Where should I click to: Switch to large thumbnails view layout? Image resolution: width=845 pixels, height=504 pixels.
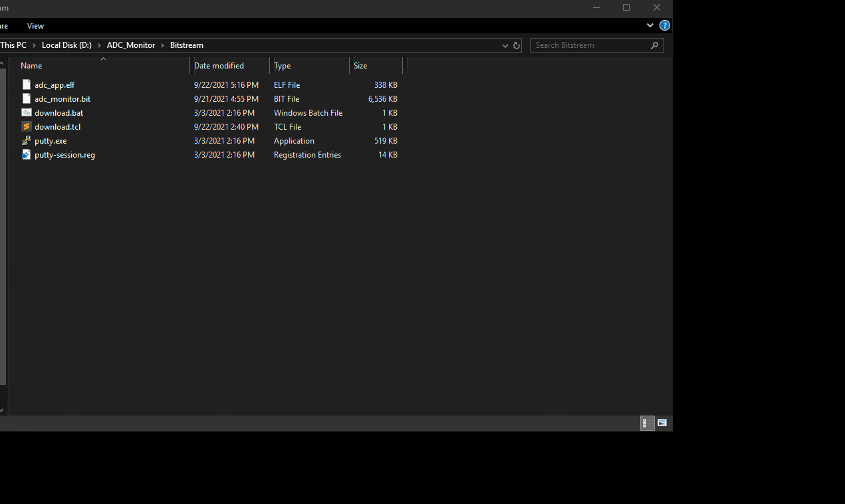click(x=662, y=423)
